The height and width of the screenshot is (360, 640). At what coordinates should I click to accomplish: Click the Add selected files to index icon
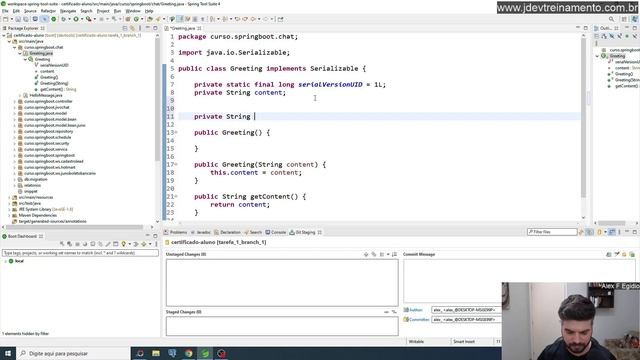coord(366,254)
